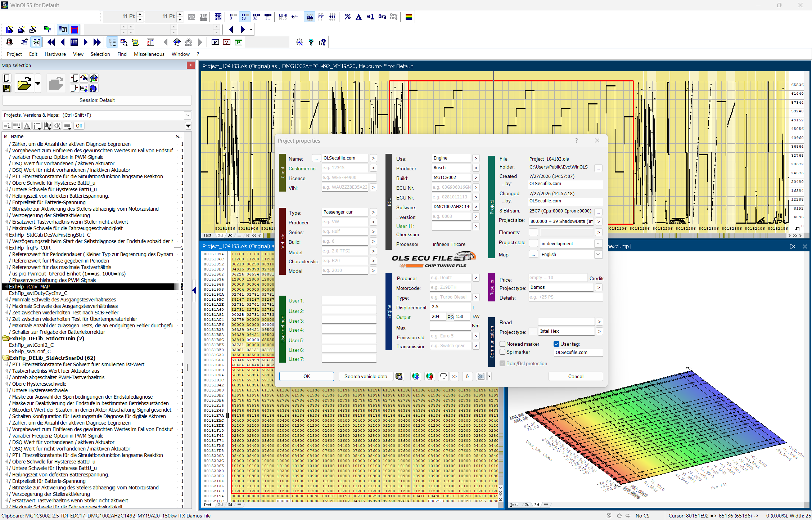
Task: Click the green arrow F icon
Action: [x=47, y=30]
